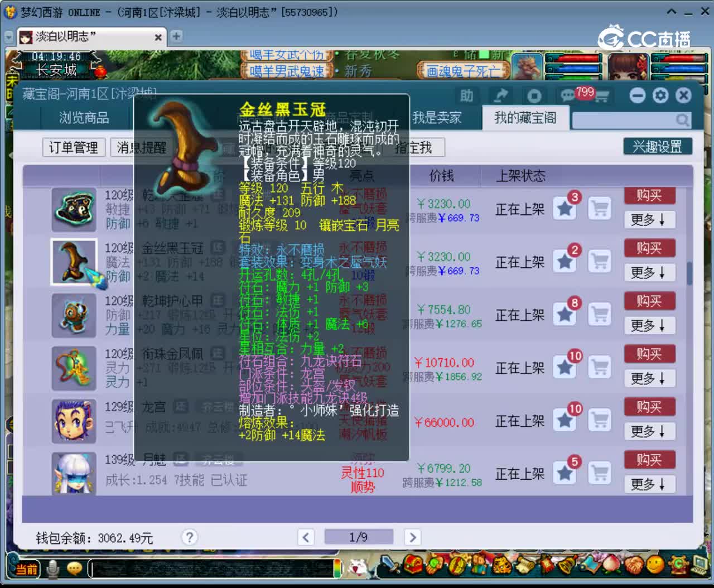The image size is (714, 588).
Task: Click the round stop icon in the header
Action: coord(534,96)
